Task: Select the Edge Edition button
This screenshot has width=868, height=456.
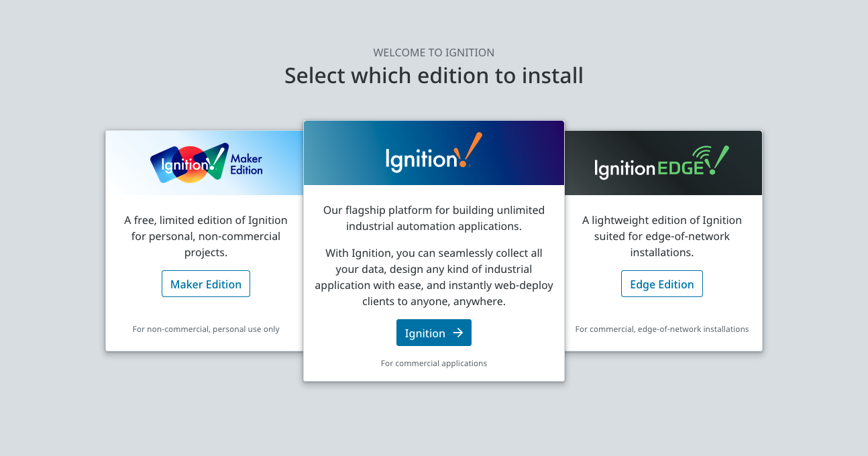Action: pos(661,284)
